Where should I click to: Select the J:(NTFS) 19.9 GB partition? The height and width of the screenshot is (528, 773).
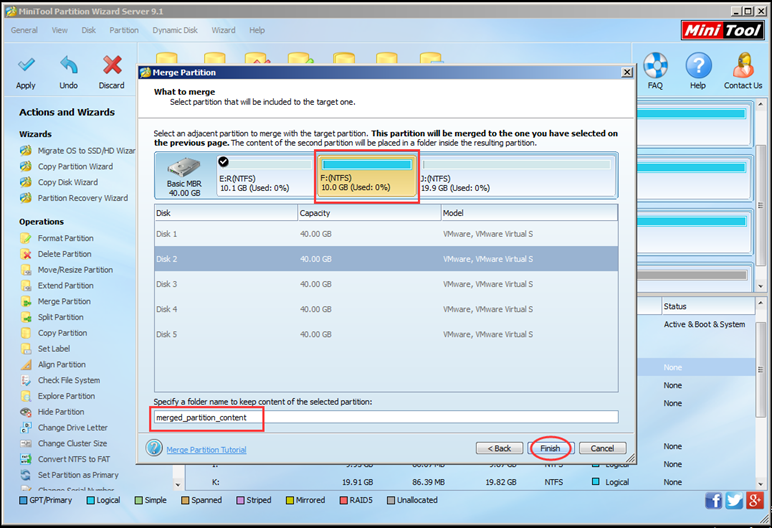(x=517, y=176)
